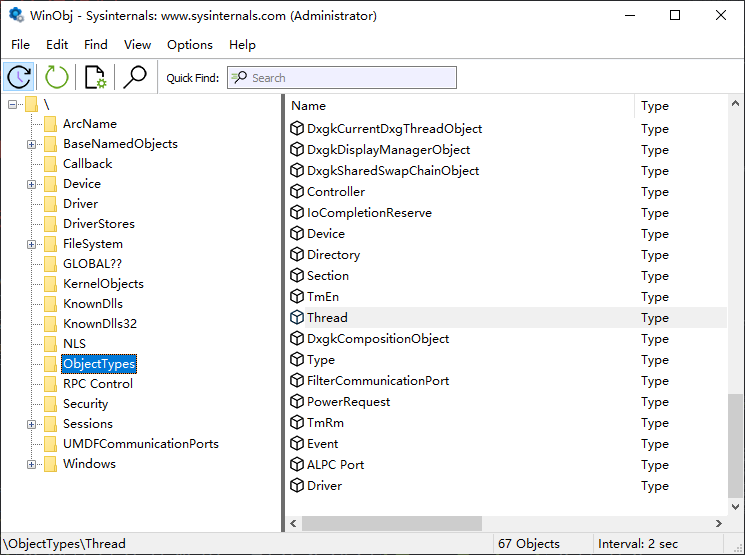The image size is (745, 555).
Task: Expand the FileSystem tree node
Action: [x=31, y=244]
